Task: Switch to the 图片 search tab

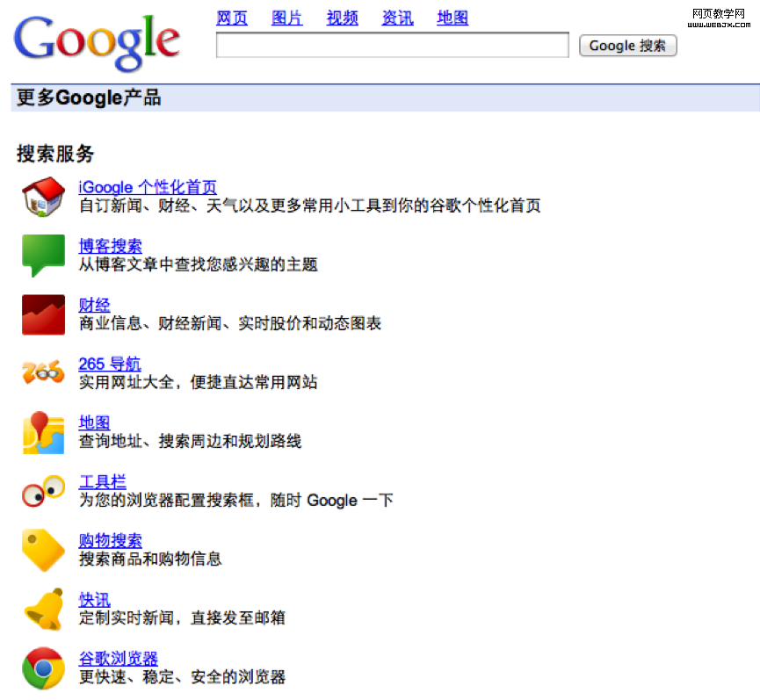Action: click(x=287, y=18)
